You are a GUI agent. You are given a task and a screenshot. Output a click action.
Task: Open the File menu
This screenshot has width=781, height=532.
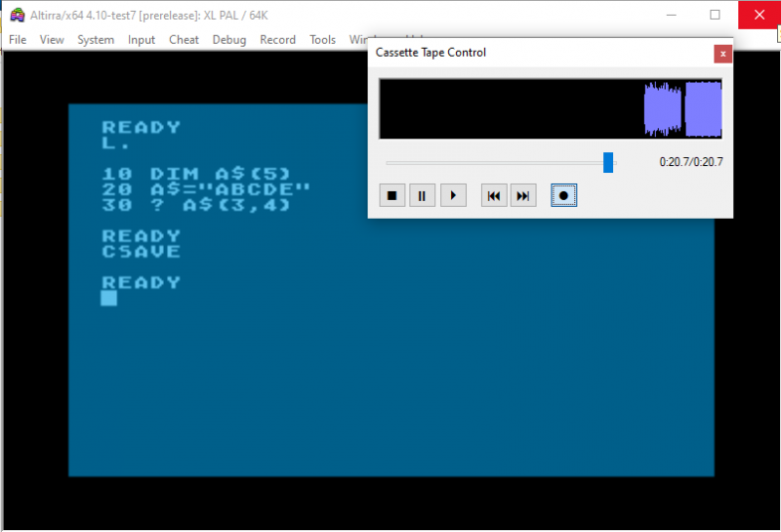(18, 40)
